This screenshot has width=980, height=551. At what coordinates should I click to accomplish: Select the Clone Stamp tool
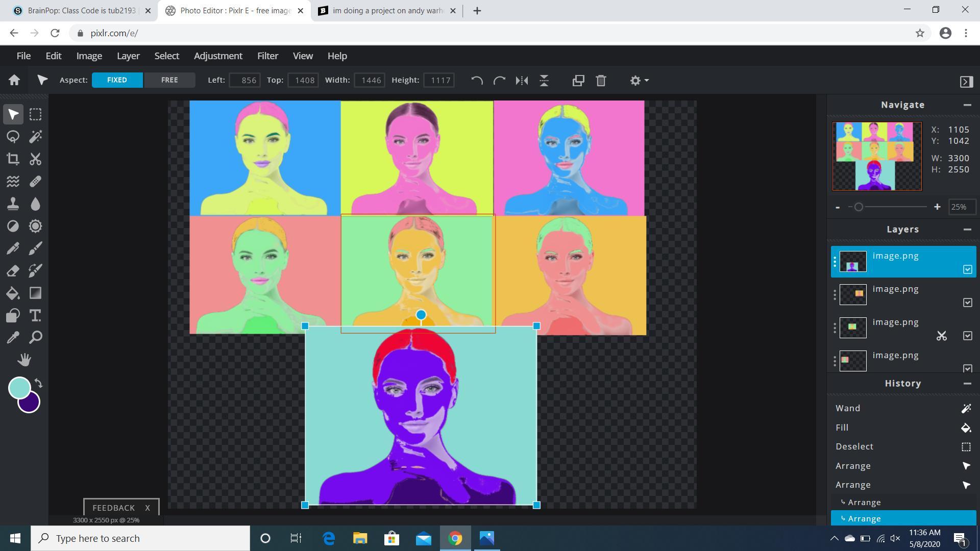click(x=13, y=204)
